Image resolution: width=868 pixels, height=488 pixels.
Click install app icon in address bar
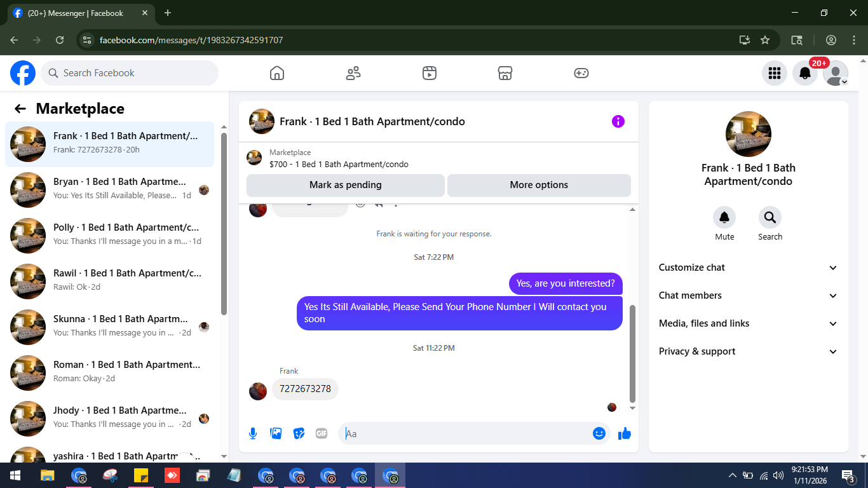(745, 40)
